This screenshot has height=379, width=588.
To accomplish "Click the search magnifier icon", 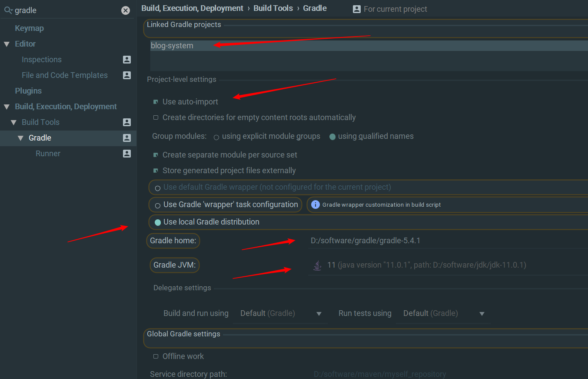I will (x=8, y=10).
